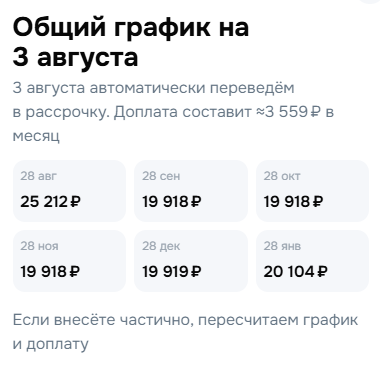The image size is (380, 367).
Task: Click the ruble sign next to 19 919
Action: [x=197, y=272]
